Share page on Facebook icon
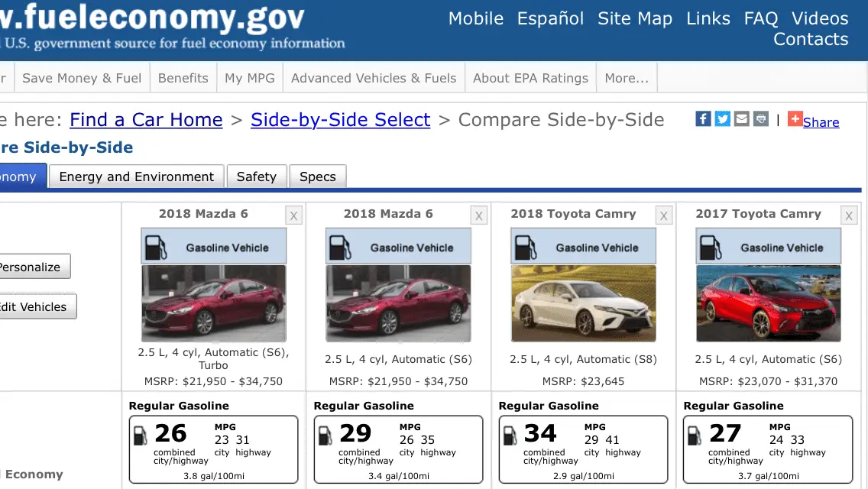Screen dimensions: 868x489 703,119
